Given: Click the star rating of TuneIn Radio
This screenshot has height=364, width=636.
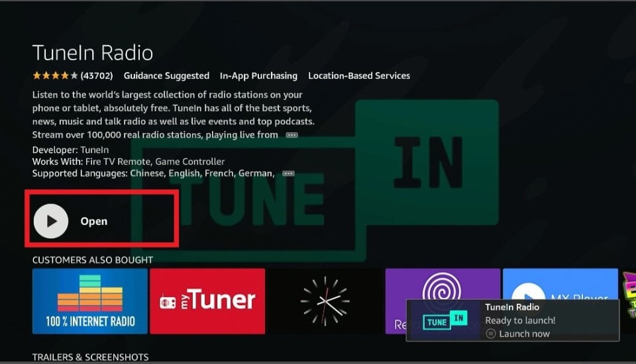Looking at the screenshot, I should [55, 76].
